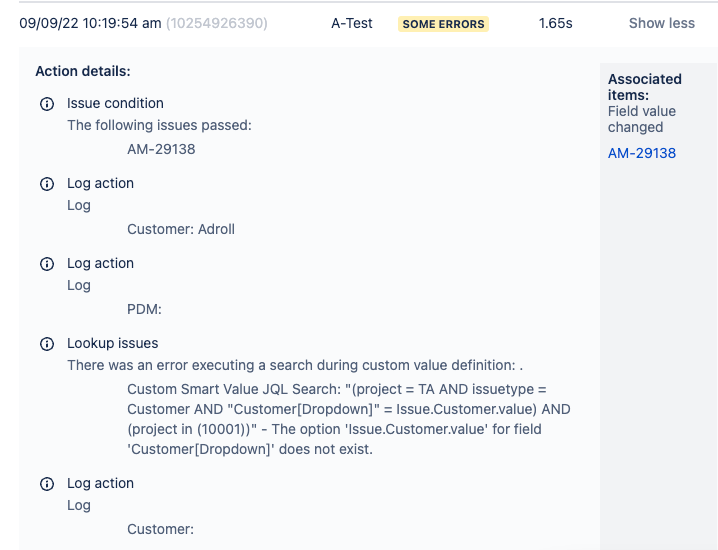Click the info icon beside first Log action
This screenshot has height=550, width=718.
click(x=45, y=184)
